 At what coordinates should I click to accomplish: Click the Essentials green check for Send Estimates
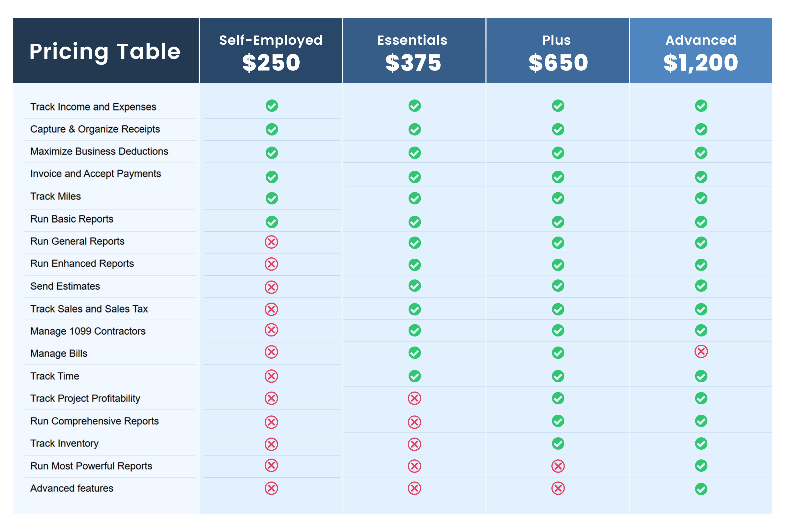click(x=414, y=286)
